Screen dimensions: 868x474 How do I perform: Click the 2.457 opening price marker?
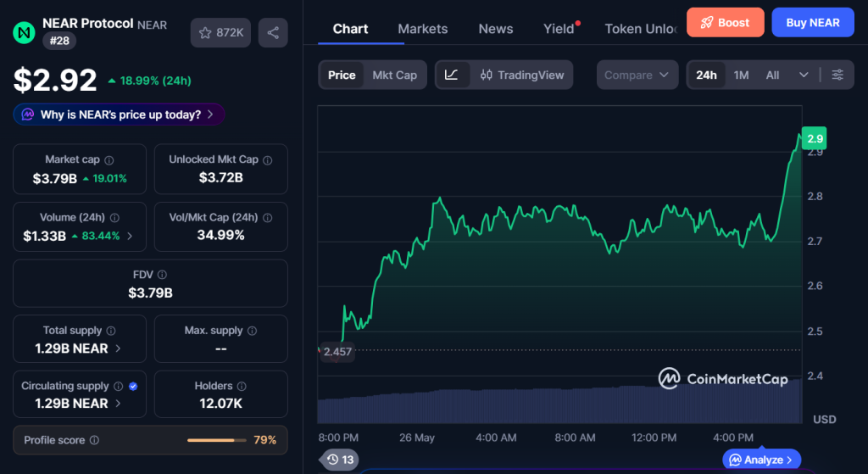point(337,352)
